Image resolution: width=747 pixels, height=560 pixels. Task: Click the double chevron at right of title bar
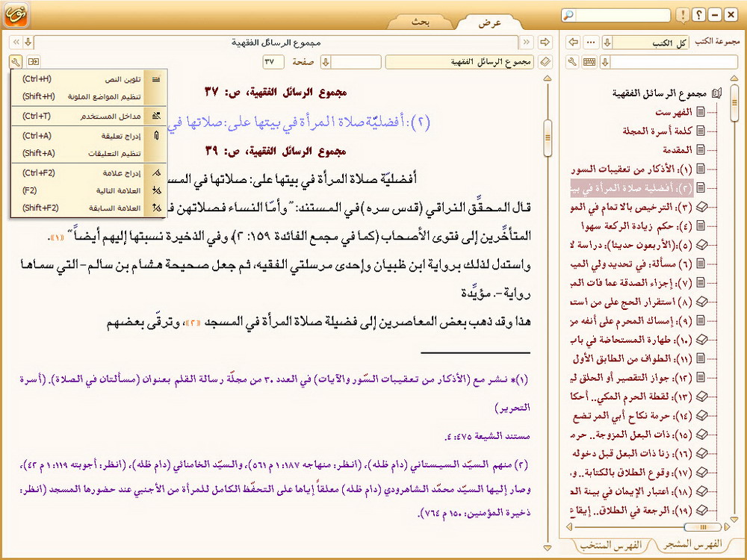pos(526,43)
